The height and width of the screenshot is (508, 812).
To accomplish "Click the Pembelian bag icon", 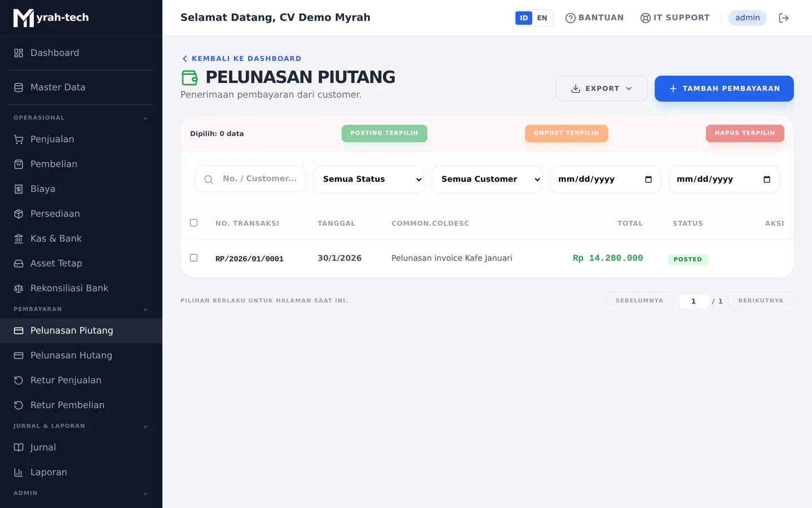I will (x=19, y=164).
